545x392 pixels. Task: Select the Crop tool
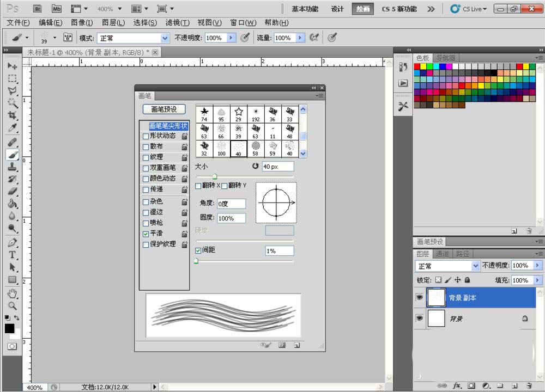(12, 115)
